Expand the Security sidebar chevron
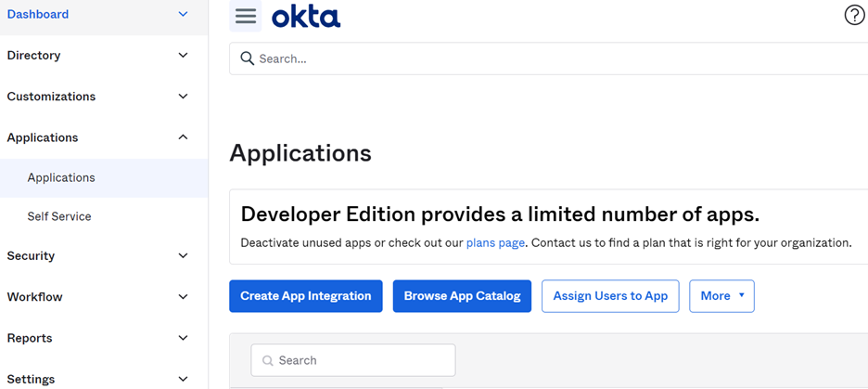The image size is (868, 389). tap(183, 256)
